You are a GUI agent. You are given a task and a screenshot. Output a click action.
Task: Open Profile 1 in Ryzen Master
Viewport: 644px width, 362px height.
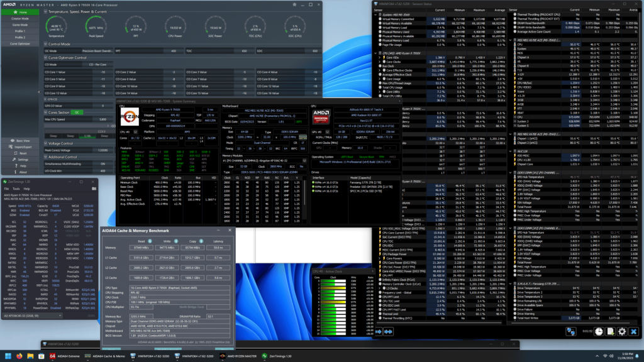(x=19, y=31)
